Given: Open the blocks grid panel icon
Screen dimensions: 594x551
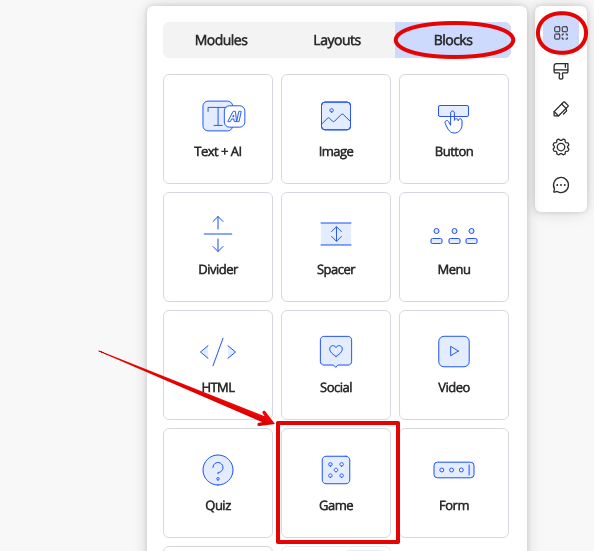Looking at the screenshot, I should click(x=561, y=33).
